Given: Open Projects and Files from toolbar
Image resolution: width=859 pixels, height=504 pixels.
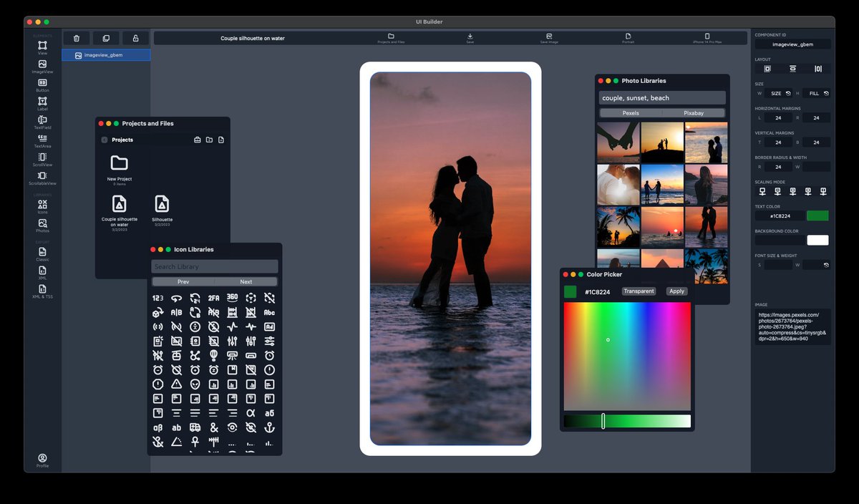Looking at the screenshot, I should pyautogui.click(x=391, y=38).
